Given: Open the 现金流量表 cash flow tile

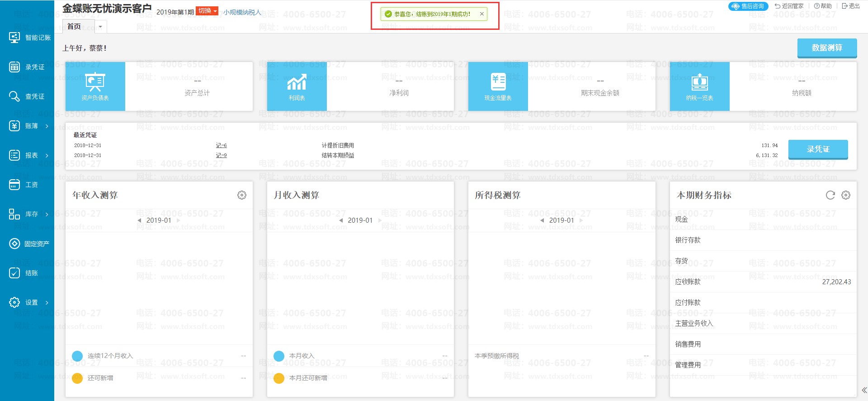Looking at the screenshot, I should tap(498, 86).
